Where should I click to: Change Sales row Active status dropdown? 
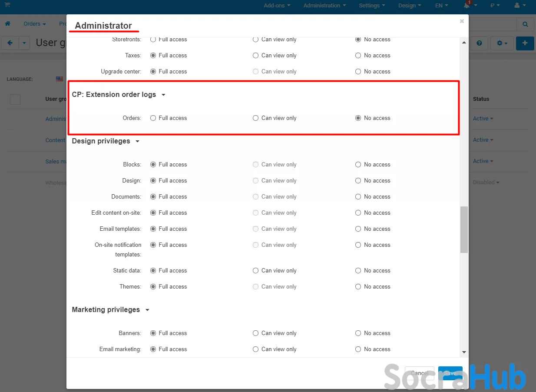tap(483, 161)
